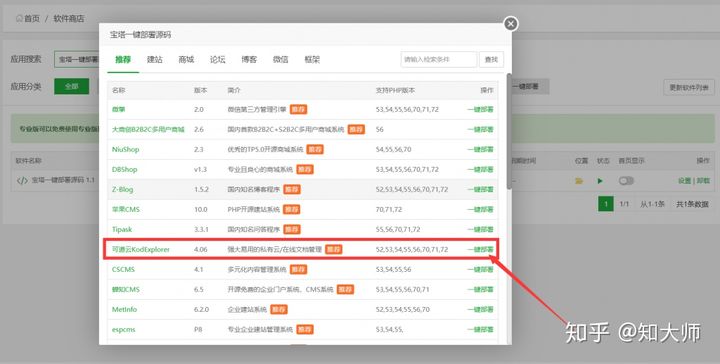Click 一键部署 for the Tipask row
The height and width of the screenshot is (364, 720).
[x=480, y=230]
